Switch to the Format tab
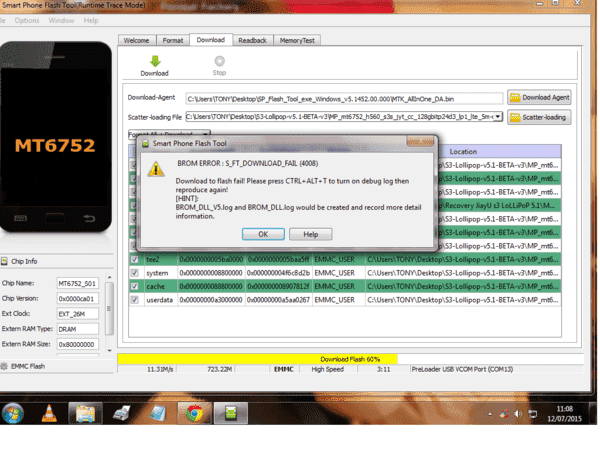The width and height of the screenshot is (600, 450). click(173, 40)
